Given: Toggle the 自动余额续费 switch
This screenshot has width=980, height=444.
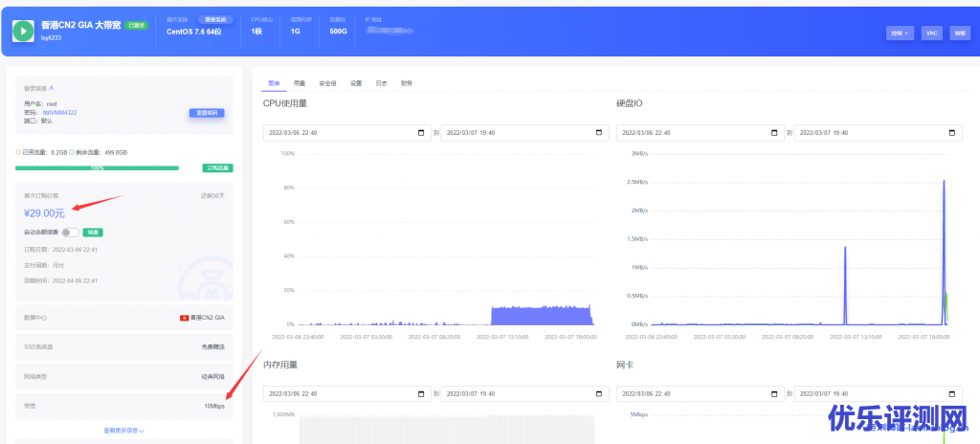Looking at the screenshot, I should (69, 232).
